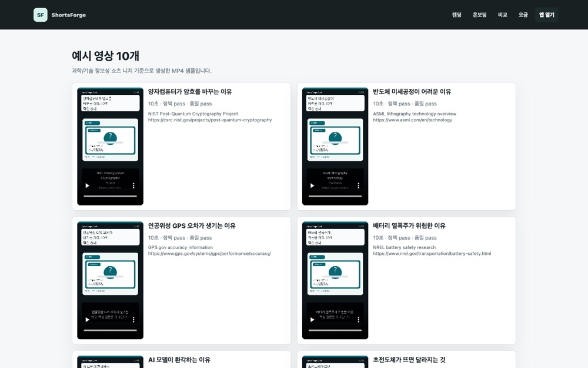Click the 초전도체가 뜨면 달라지는 것 title
588x368 pixels.
409,360
